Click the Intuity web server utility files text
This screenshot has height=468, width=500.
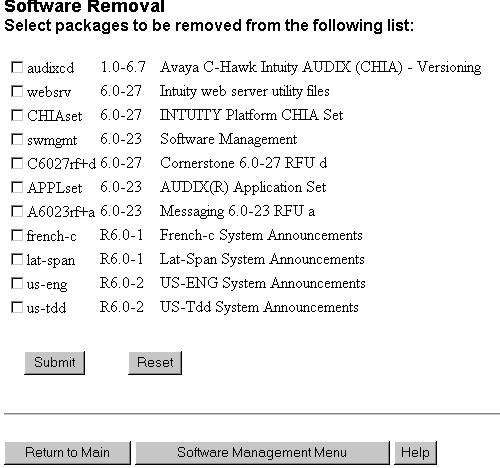coord(245,91)
